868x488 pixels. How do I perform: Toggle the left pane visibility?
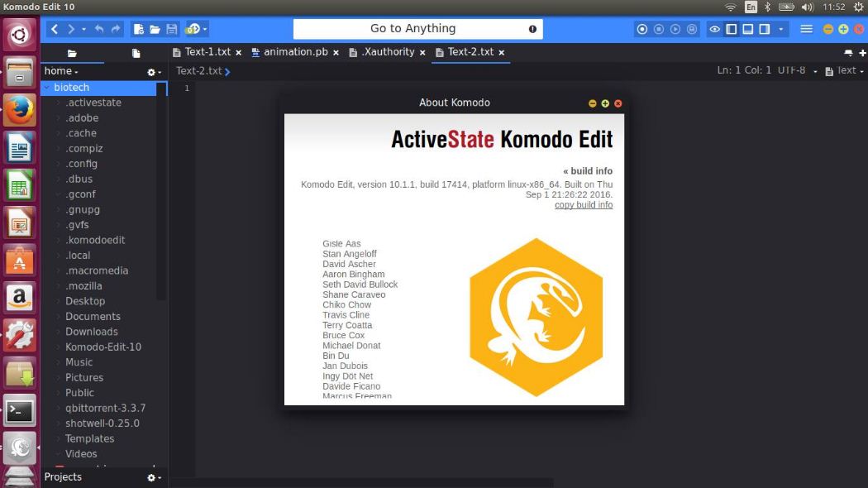pos(732,29)
